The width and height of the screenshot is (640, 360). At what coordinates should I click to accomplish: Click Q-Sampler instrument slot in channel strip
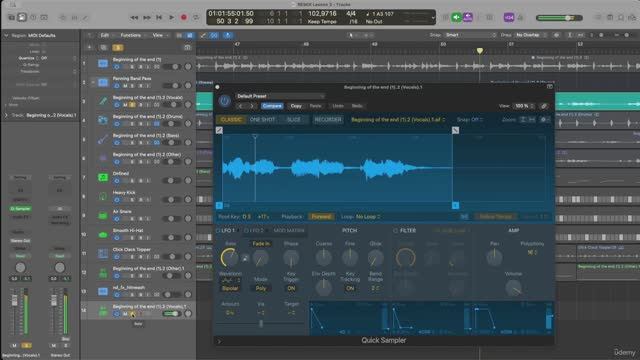coord(20,209)
